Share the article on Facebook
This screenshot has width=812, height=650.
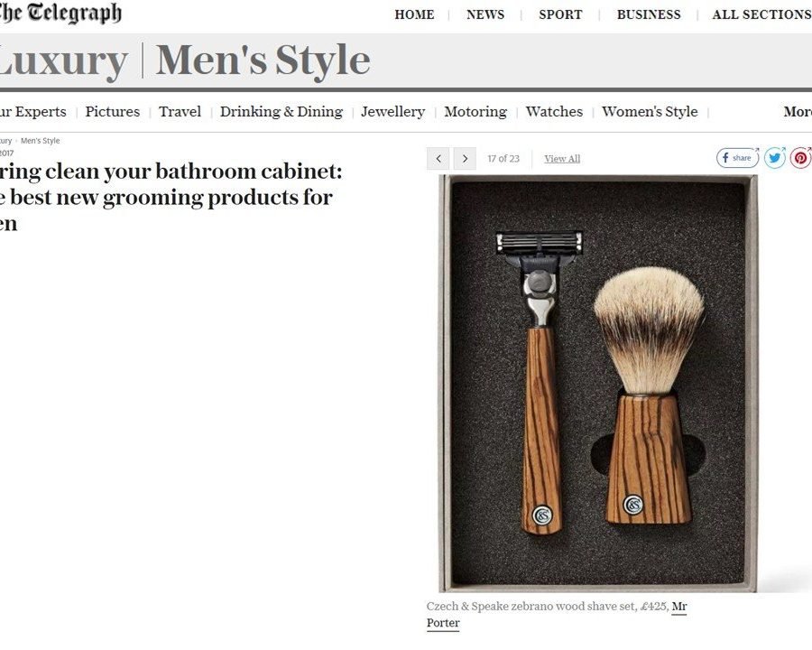pyautogui.click(x=737, y=158)
